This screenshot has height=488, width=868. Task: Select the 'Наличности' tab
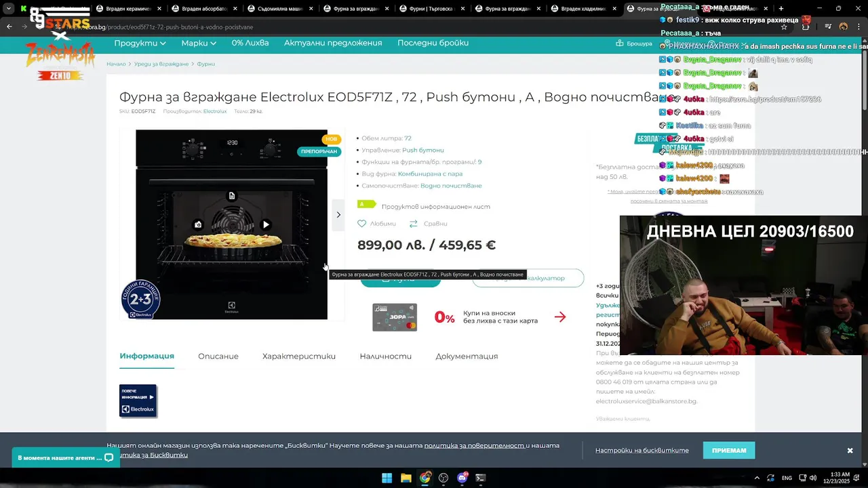[x=386, y=356]
